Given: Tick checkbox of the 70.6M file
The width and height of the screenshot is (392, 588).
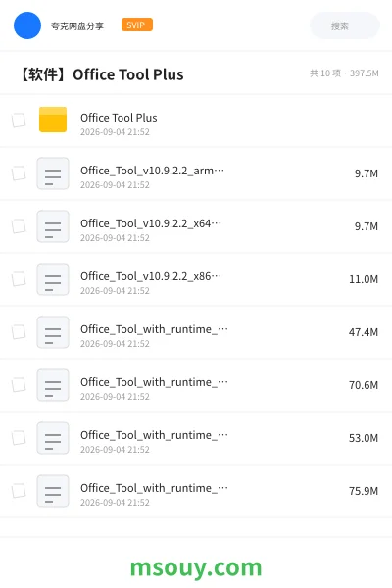Looking at the screenshot, I should click(x=19, y=385).
